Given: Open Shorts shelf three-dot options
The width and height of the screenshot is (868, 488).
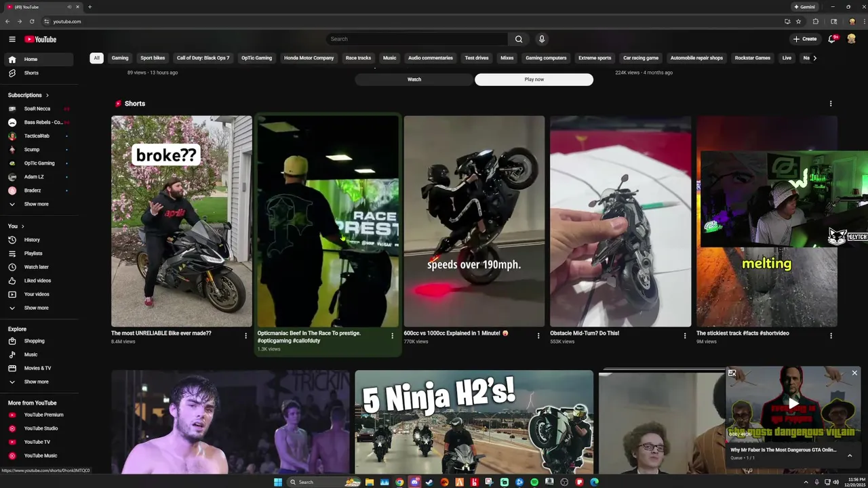Looking at the screenshot, I should coord(831,104).
